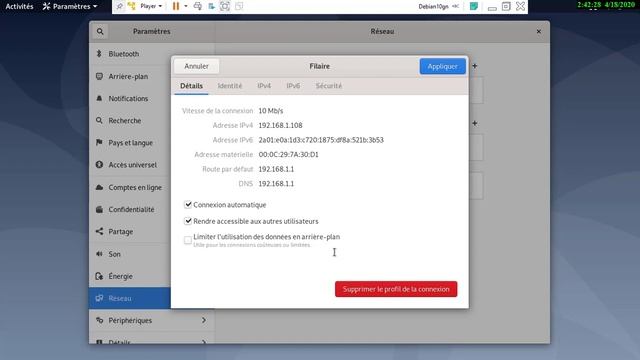Pause the virtual machine

click(176, 6)
